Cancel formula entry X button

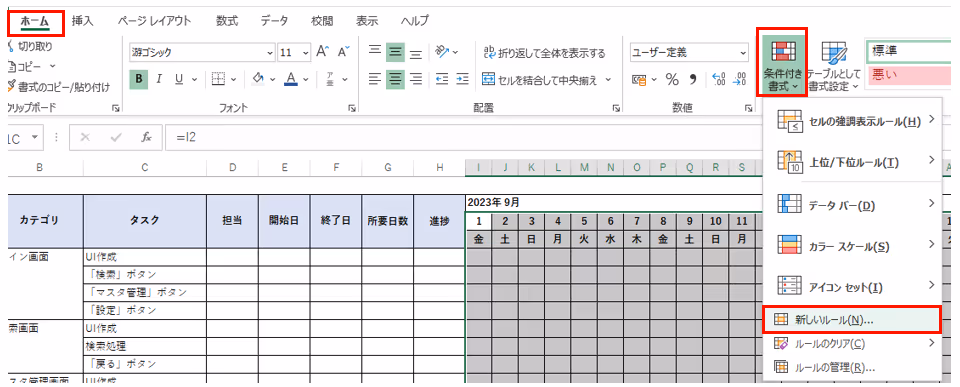(85, 138)
